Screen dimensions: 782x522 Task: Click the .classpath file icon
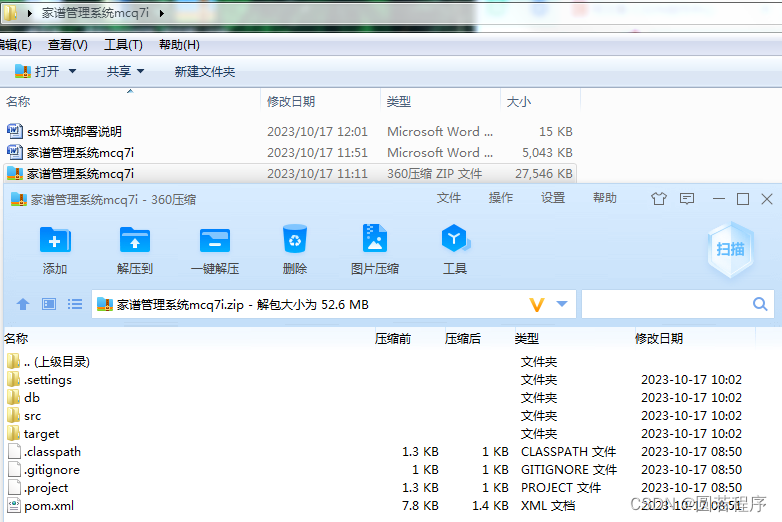pyautogui.click(x=14, y=451)
